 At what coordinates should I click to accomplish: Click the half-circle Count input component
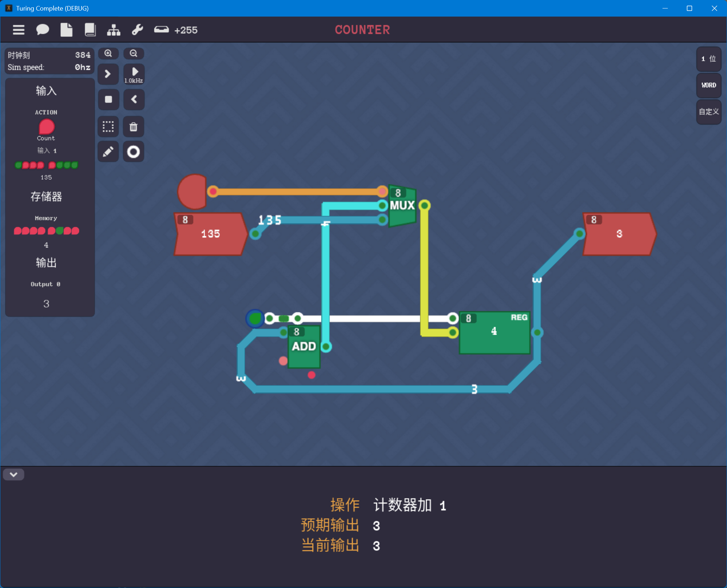(192, 192)
